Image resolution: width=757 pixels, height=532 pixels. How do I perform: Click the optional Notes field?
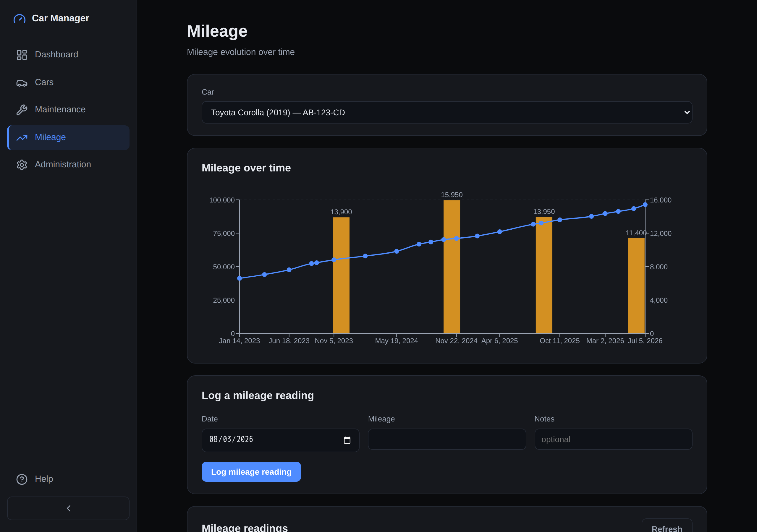[613, 439]
